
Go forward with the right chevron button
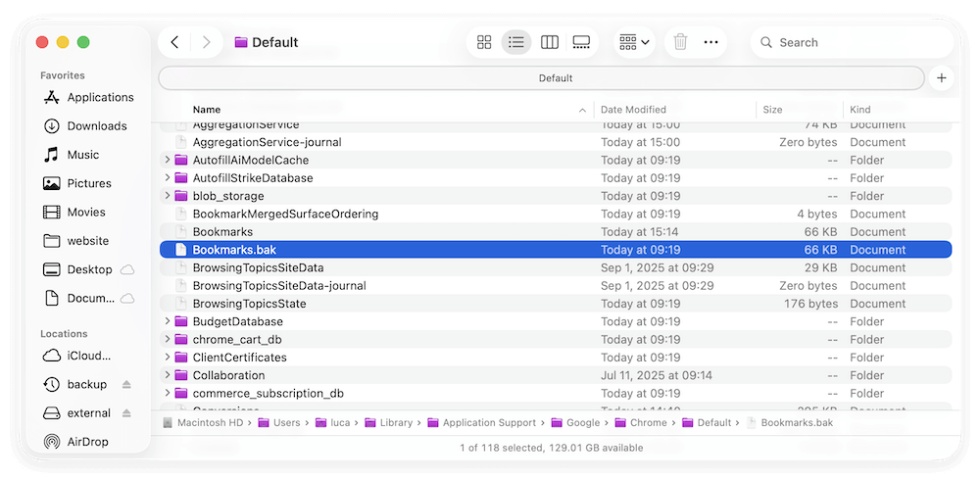click(206, 42)
